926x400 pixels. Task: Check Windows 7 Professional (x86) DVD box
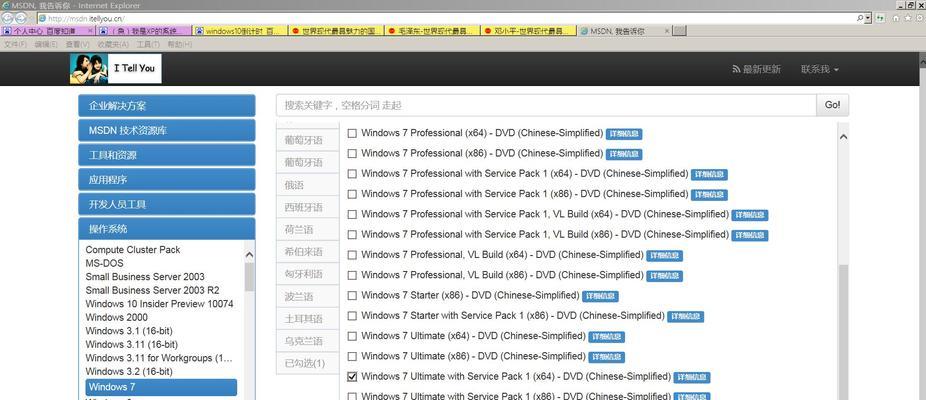click(352, 154)
